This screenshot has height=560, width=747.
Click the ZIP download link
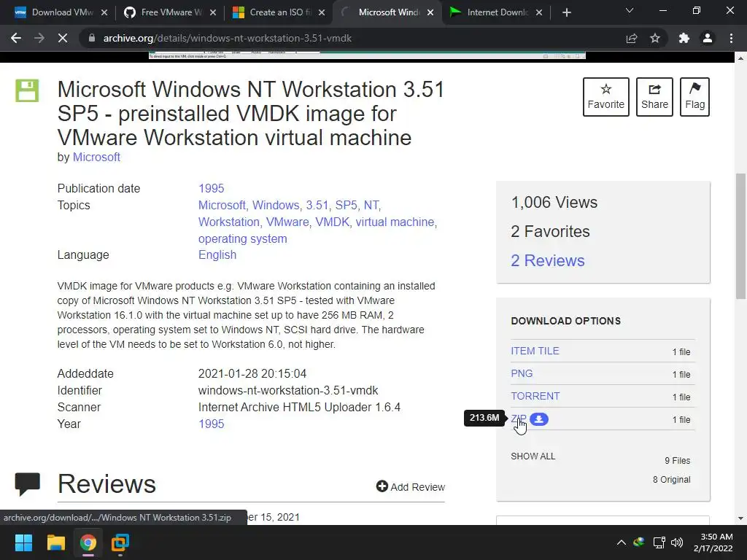(x=519, y=419)
